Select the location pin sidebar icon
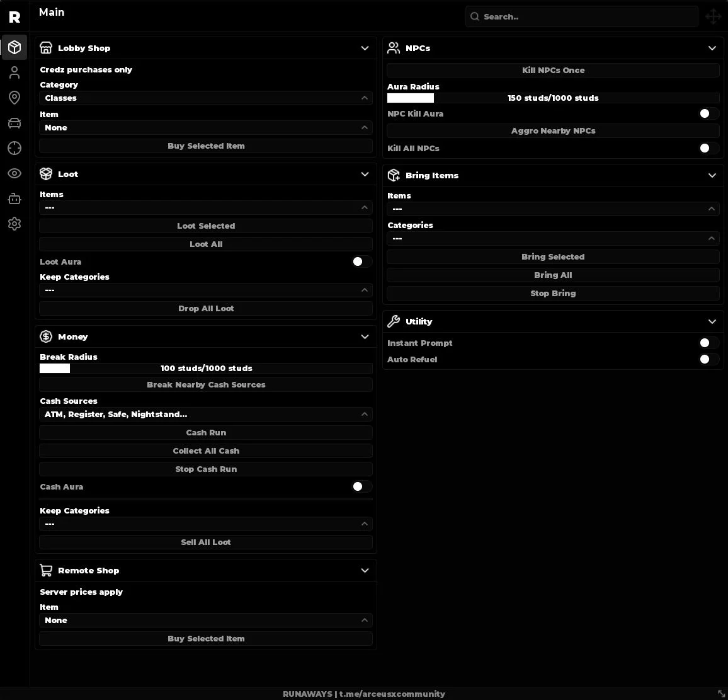 tap(14, 98)
